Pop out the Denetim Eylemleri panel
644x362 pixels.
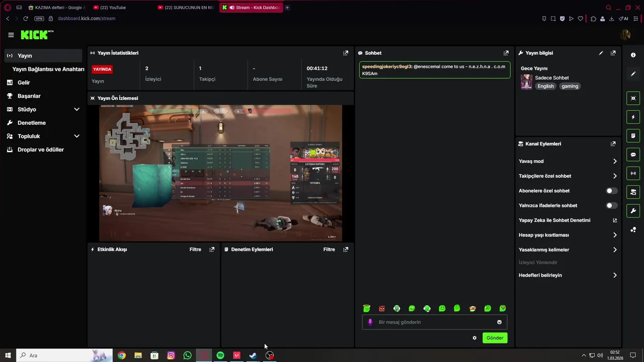[346, 249]
